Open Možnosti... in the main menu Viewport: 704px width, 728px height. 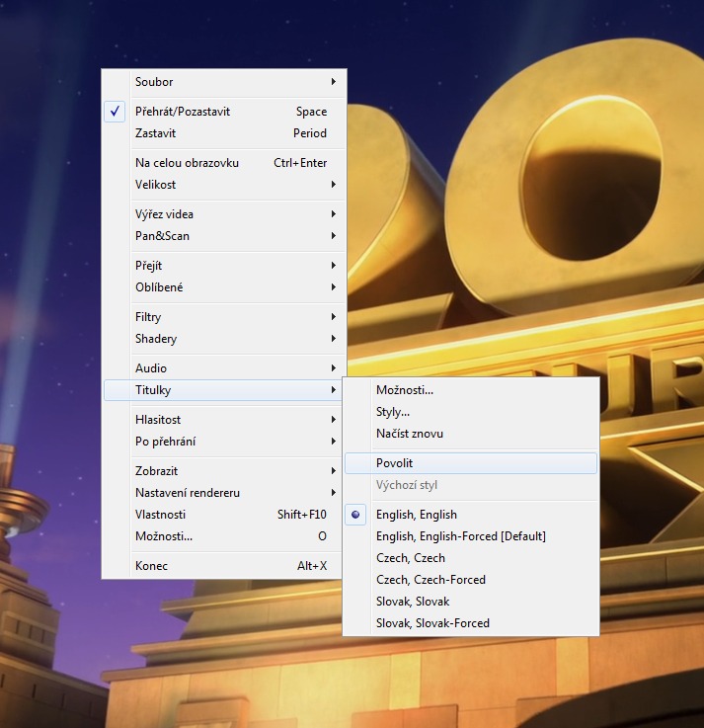coord(223,536)
